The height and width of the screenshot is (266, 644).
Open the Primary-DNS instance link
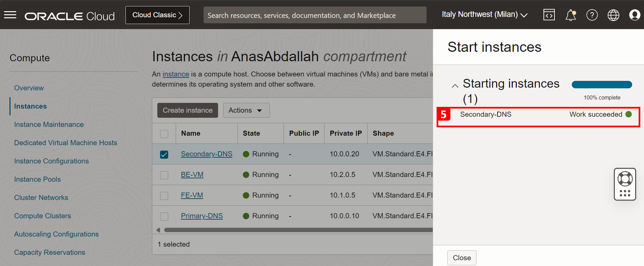tap(202, 216)
